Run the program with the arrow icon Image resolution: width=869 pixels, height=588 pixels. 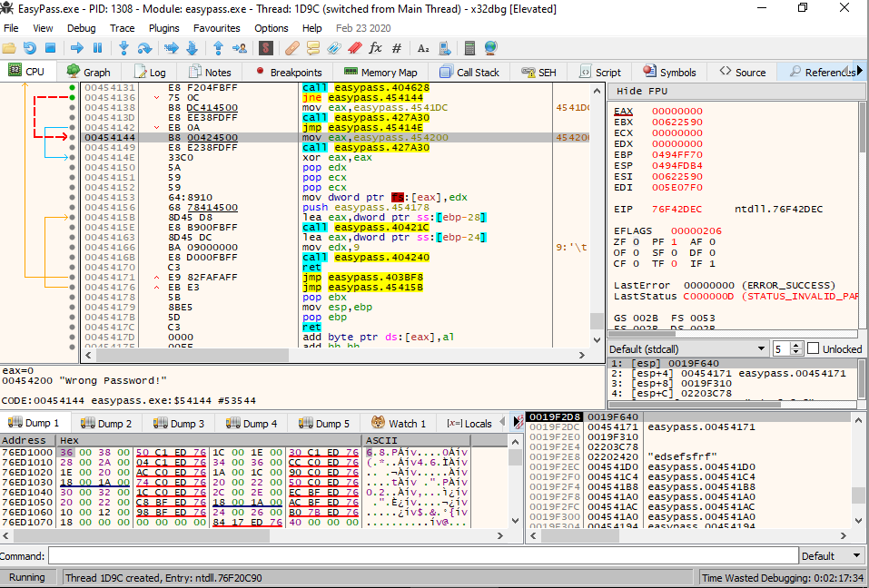click(x=77, y=48)
